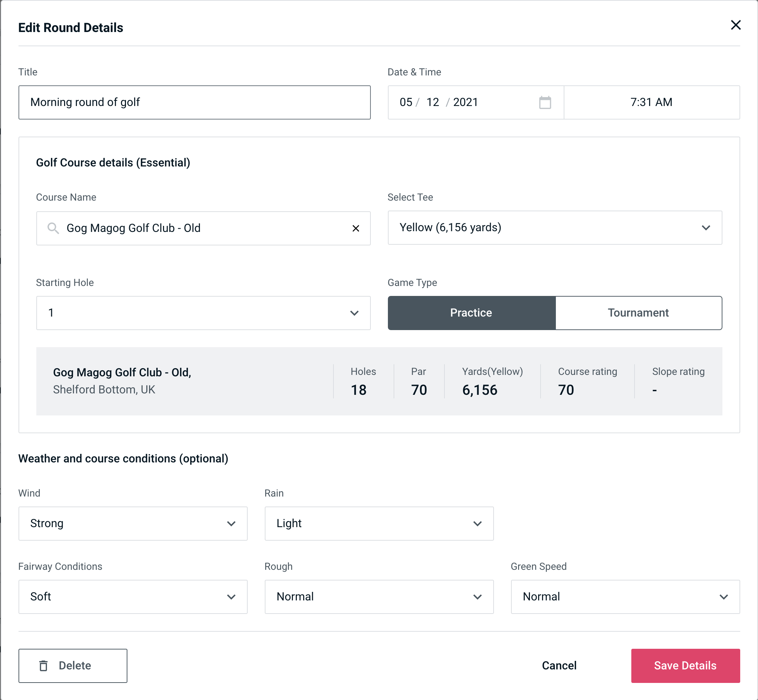This screenshot has width=758, height=700.
Task: Click the search icon in Course Name field
Action: [53, 228]
